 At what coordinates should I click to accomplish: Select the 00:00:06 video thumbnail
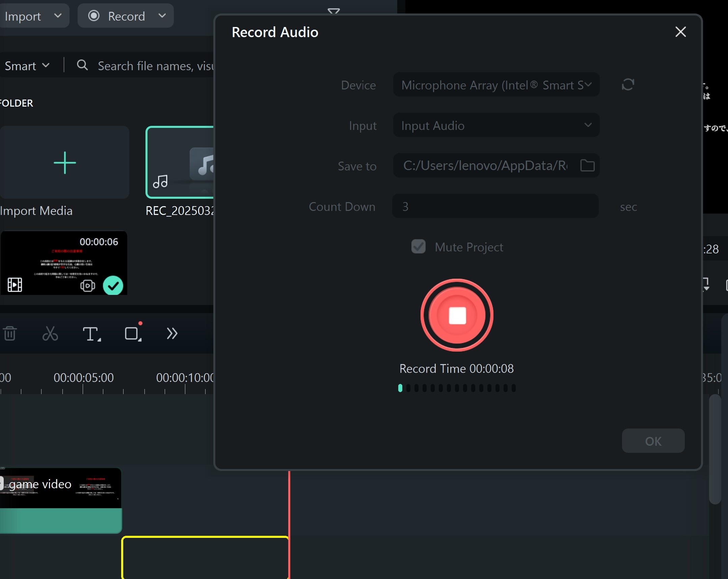coord(63,263)
